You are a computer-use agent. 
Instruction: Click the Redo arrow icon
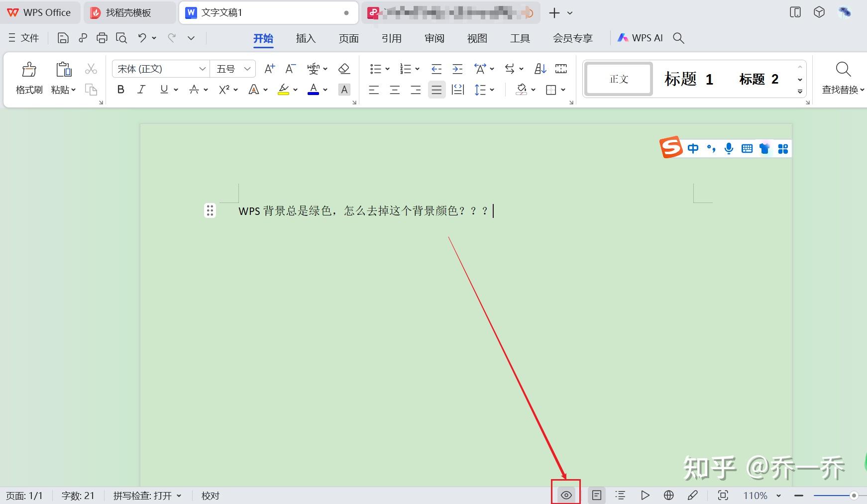172,38
